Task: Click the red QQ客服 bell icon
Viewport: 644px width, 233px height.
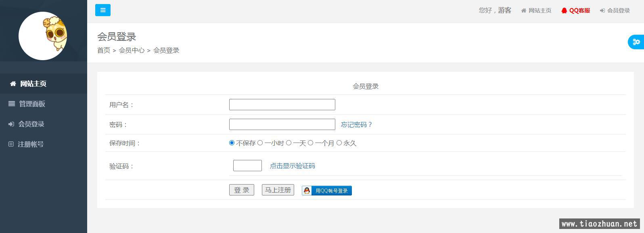Action: (564, 10)
